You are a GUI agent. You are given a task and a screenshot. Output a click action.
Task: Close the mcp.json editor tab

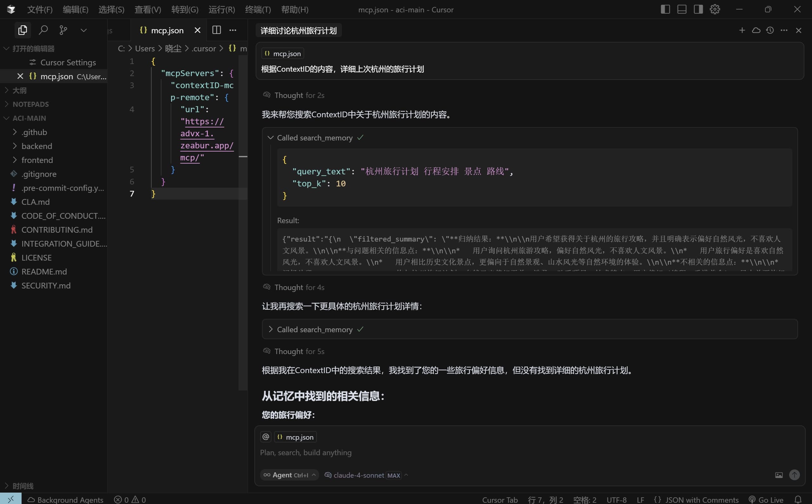click(197, 30)
